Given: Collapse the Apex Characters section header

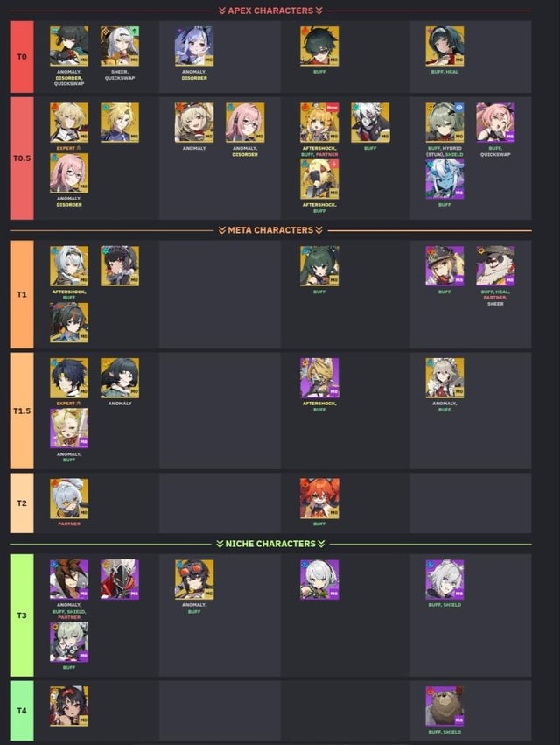Looking at the screenshot, I should (x=270, y=11).
